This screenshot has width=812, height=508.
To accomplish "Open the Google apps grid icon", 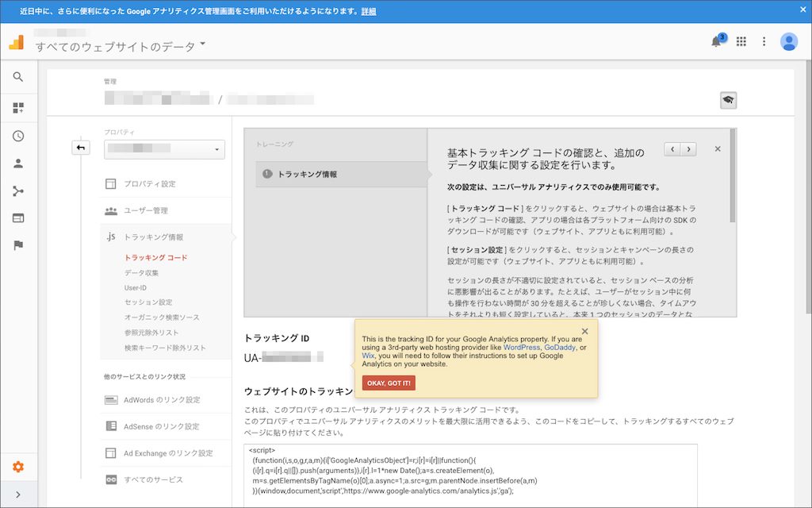I will pos(741,41).
